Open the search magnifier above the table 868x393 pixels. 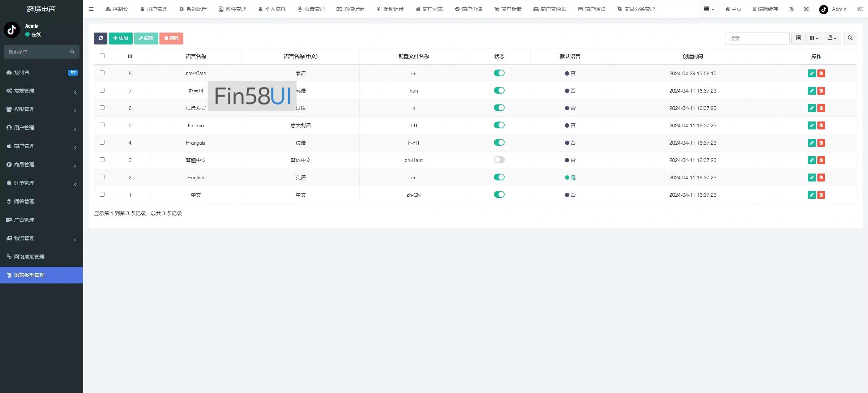(850, 38)
